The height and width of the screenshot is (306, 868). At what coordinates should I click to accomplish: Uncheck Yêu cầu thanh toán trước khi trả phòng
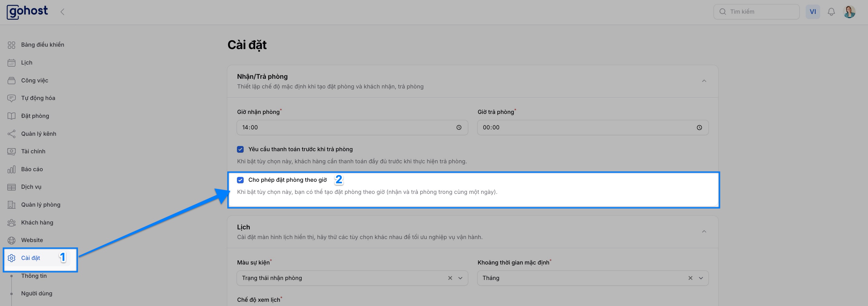pos(240,149)
